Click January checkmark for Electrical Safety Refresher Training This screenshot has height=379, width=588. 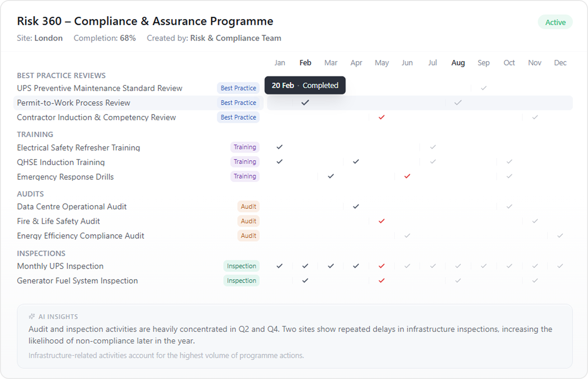tap(280, 147)
